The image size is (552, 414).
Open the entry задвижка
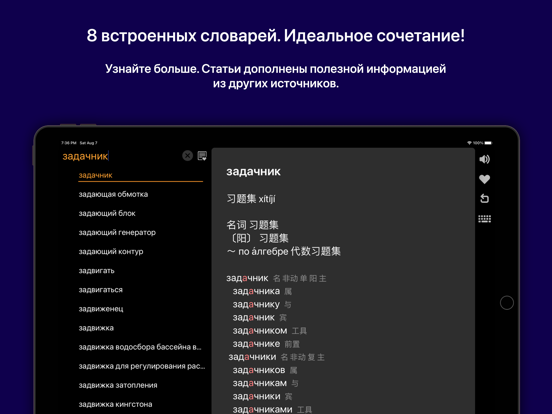(96, 328)
